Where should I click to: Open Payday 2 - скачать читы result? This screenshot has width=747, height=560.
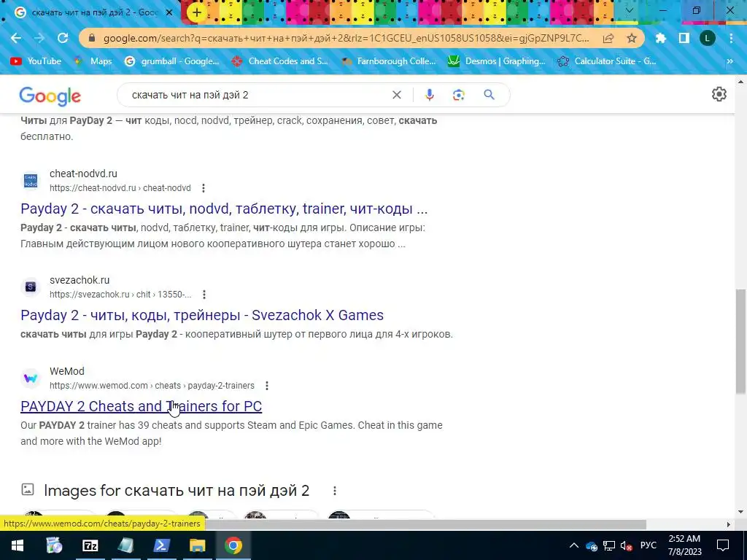(x=224, y=209)
